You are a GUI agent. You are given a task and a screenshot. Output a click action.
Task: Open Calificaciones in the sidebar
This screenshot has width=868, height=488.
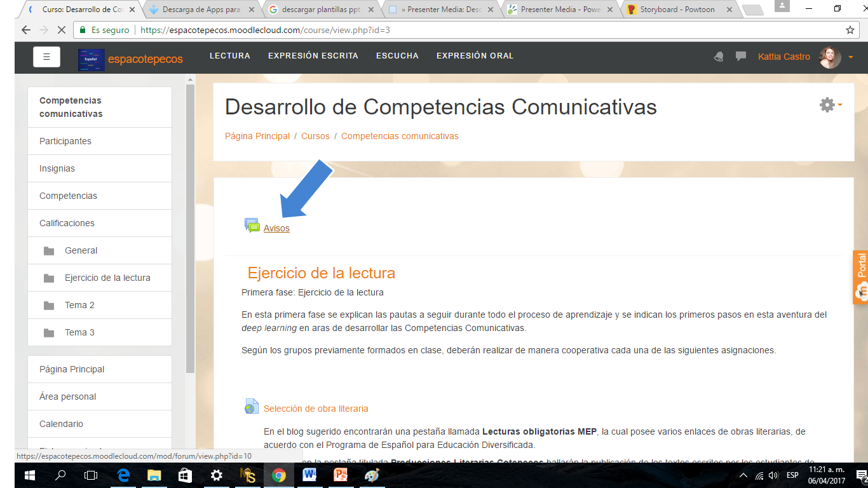tap(100, 223)
